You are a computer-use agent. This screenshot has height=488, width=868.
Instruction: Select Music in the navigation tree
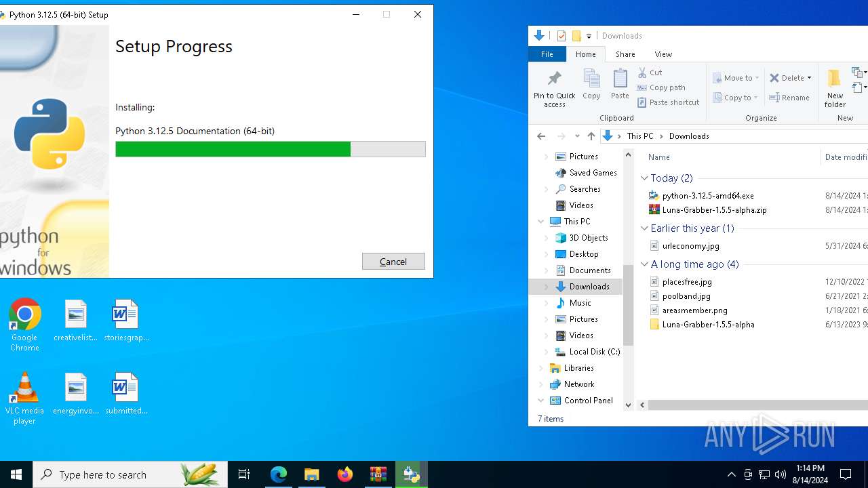(580, 303)
